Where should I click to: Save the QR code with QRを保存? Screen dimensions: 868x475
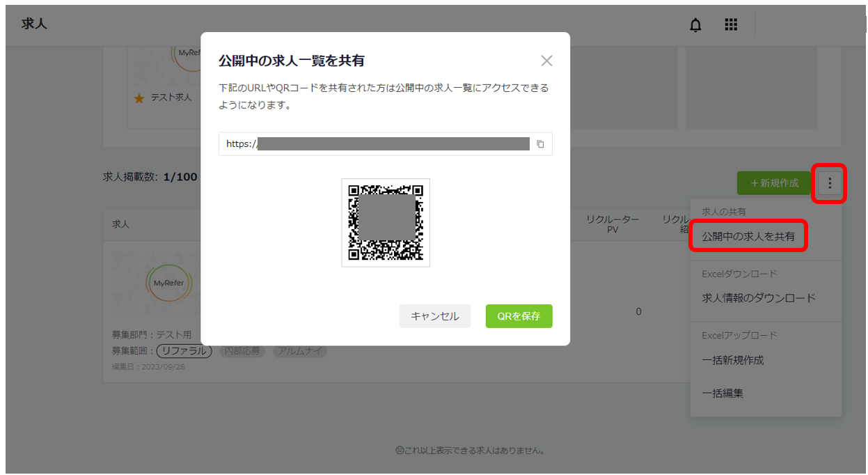(x=519, y=316)
